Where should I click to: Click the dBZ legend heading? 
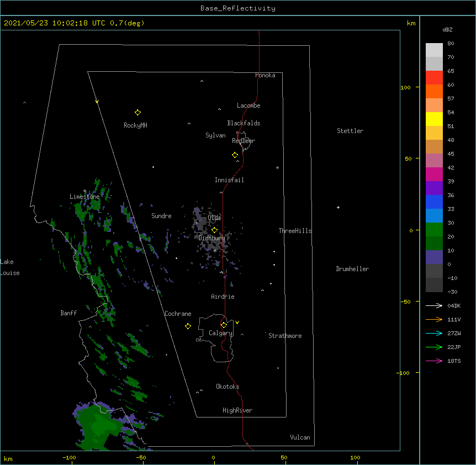coord(447,30)
